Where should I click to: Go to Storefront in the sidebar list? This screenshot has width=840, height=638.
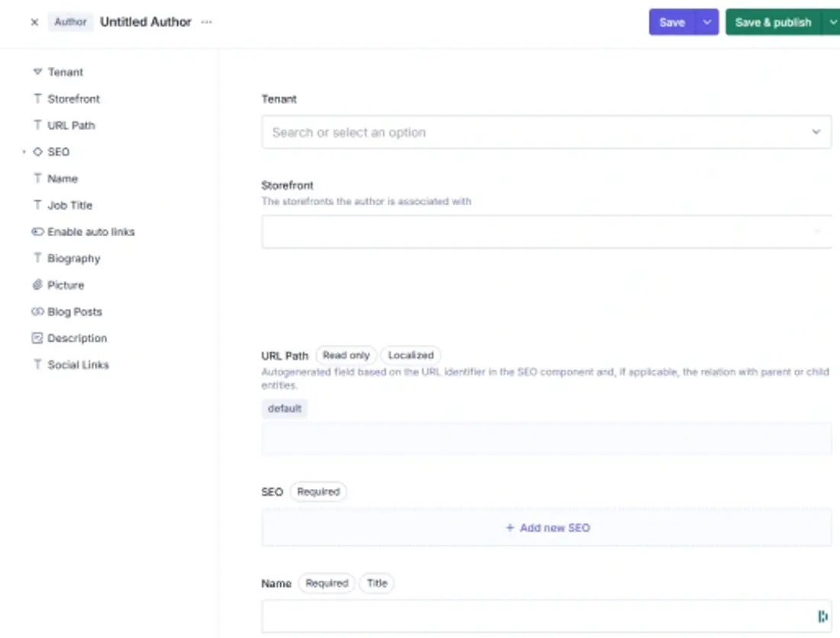tap(73, 99)
